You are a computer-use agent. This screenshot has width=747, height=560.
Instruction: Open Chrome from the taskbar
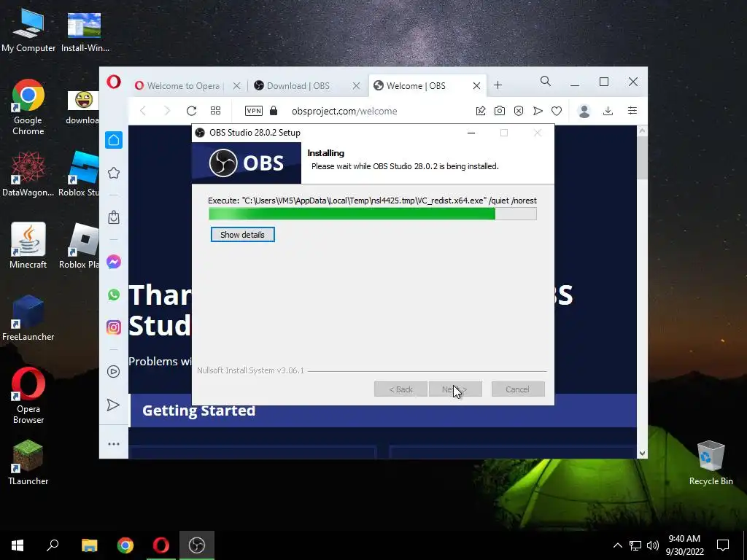(125, 545)
